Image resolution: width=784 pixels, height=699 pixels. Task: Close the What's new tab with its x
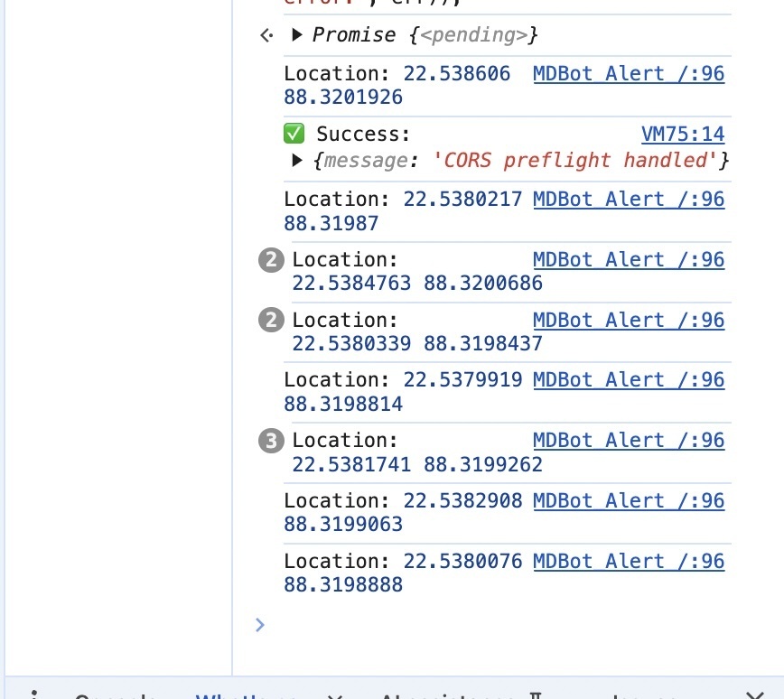335,696
